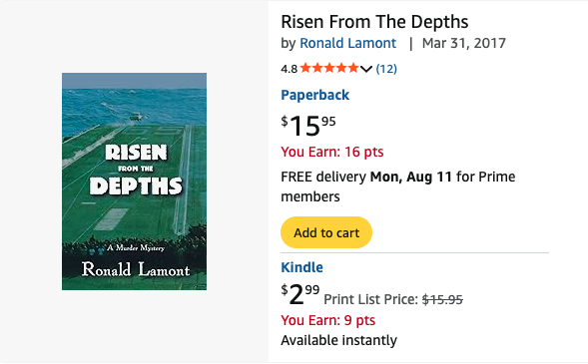Screen dimensions: 588x364
Task: Select the Paperback format link
Action: click(315, 95)
